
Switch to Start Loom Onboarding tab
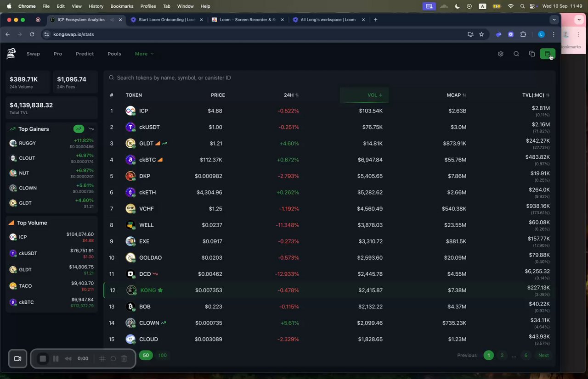166,20
